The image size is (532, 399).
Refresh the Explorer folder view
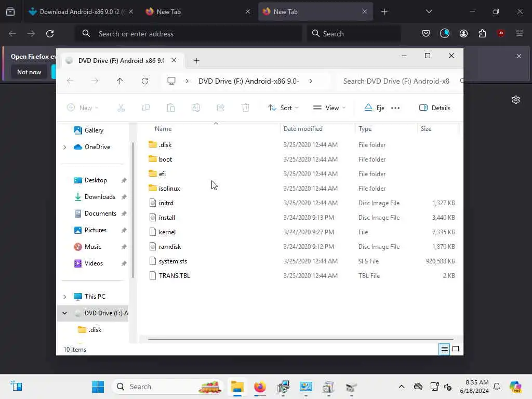coord(145,81)
